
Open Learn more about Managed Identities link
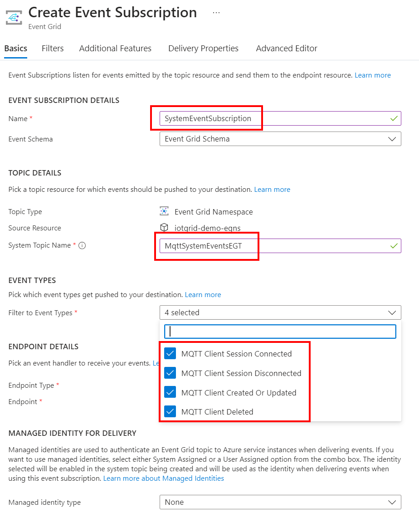pyautogui.click(x=164, y=478)
